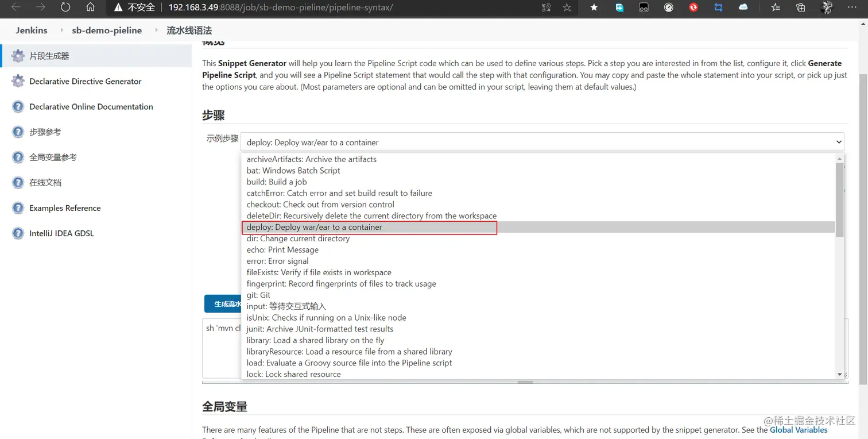The image size is (868, 439).
Task: Click the dropdown list scroll-down arrow
Action: (x=839, y=375)
